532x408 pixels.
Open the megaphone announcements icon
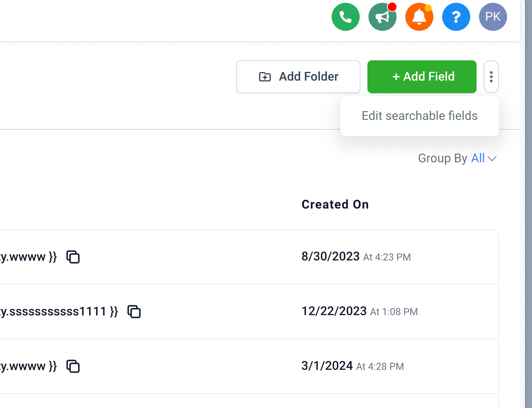pyautogui.click(x=382, y=17)
